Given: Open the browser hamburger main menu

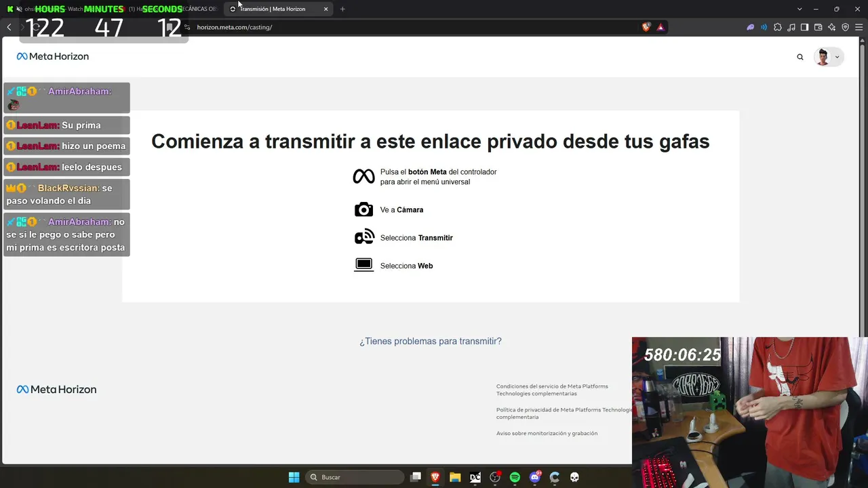Looking at the screenshot, I should (x=859, y=27).
